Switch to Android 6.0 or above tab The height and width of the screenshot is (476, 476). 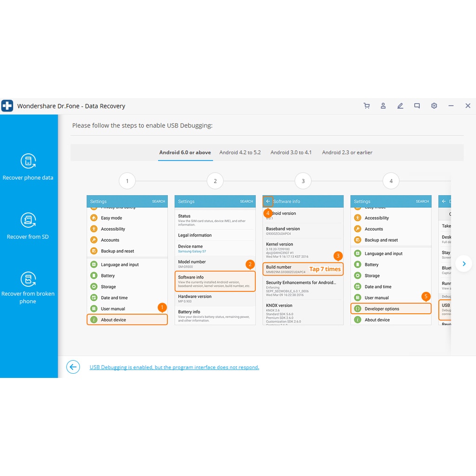185,152
